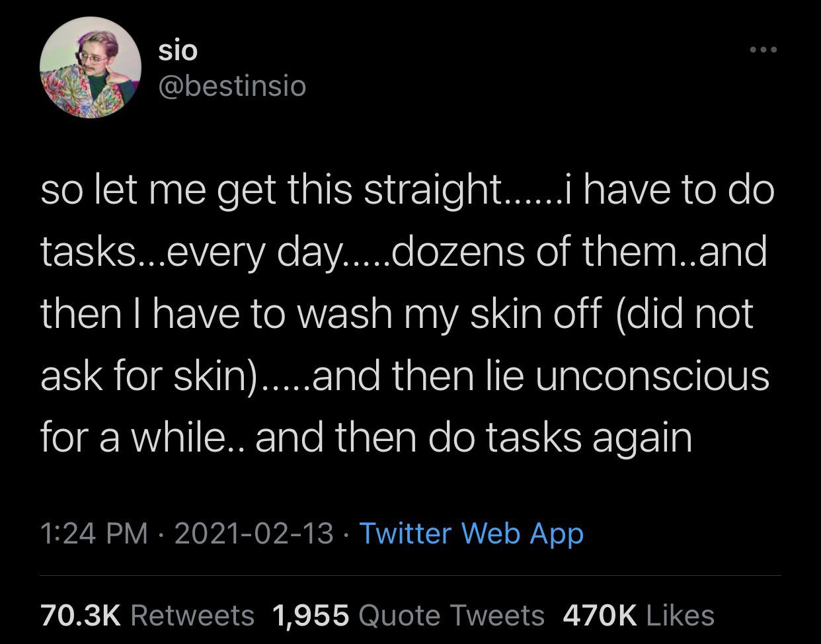Click the Twitter Web App source link

(471, 533)
